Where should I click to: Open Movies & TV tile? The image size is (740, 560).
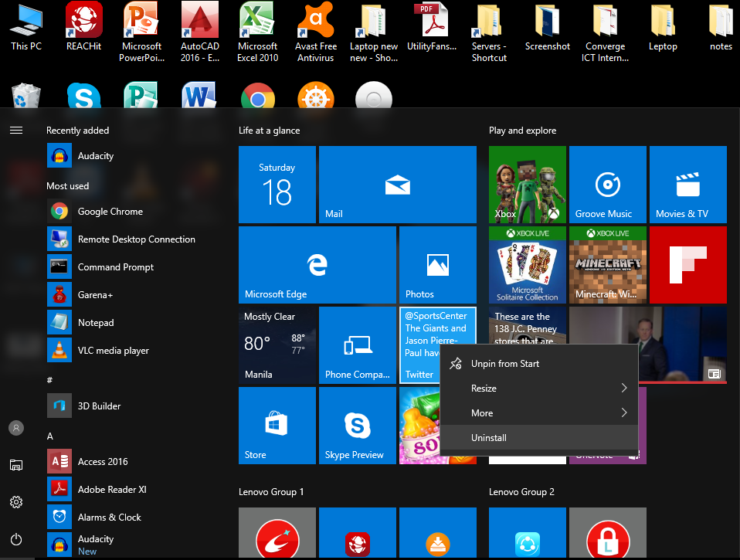(687, 185)
